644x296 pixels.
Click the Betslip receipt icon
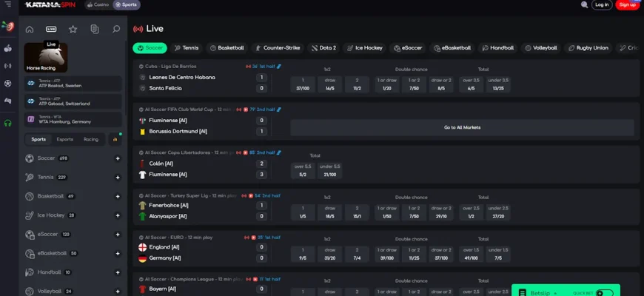(x=523, y=293)
